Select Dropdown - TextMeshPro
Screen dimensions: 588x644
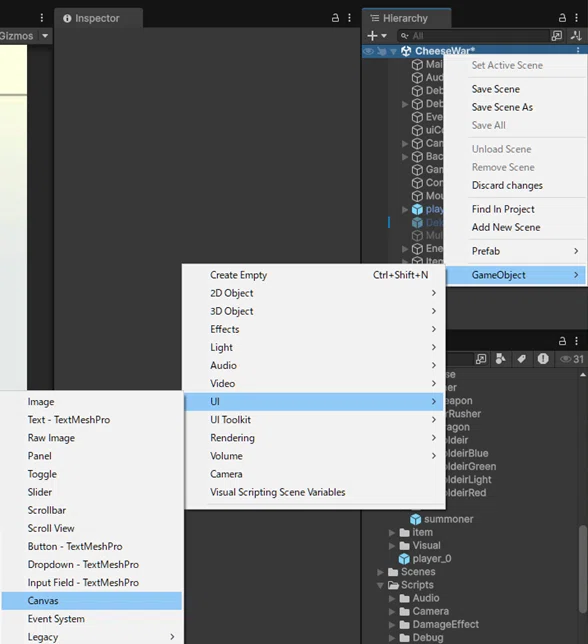coord(92,564)
